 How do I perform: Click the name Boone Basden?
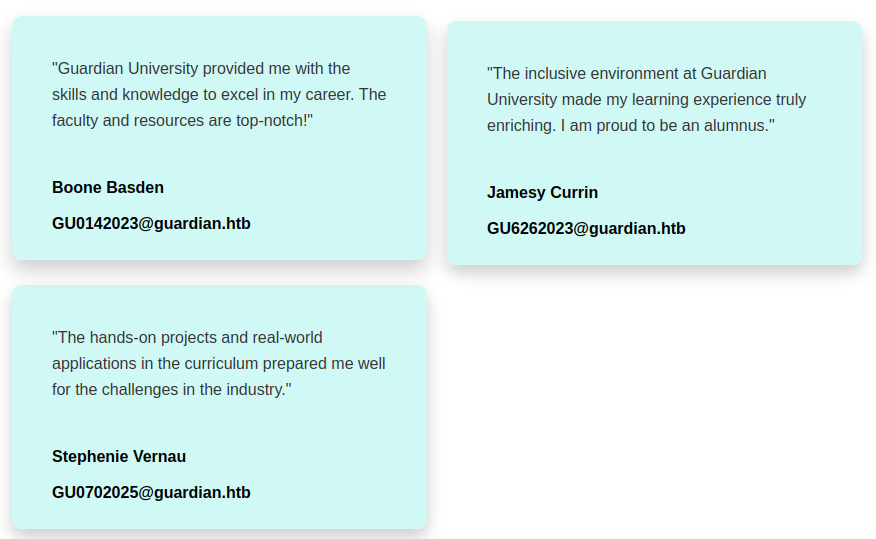pyautogui.click(x=108, y=187)
